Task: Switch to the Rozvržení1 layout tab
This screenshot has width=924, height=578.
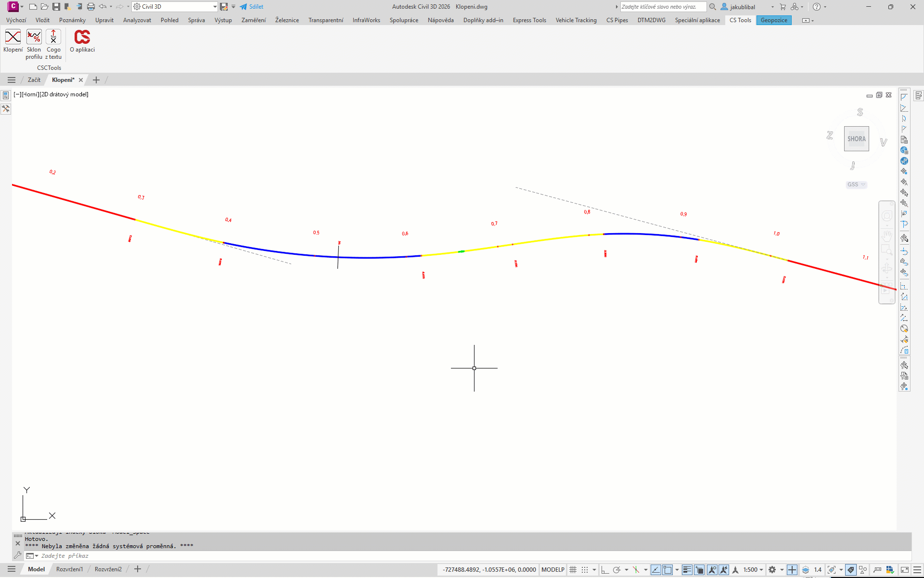Action: [69, 569]
